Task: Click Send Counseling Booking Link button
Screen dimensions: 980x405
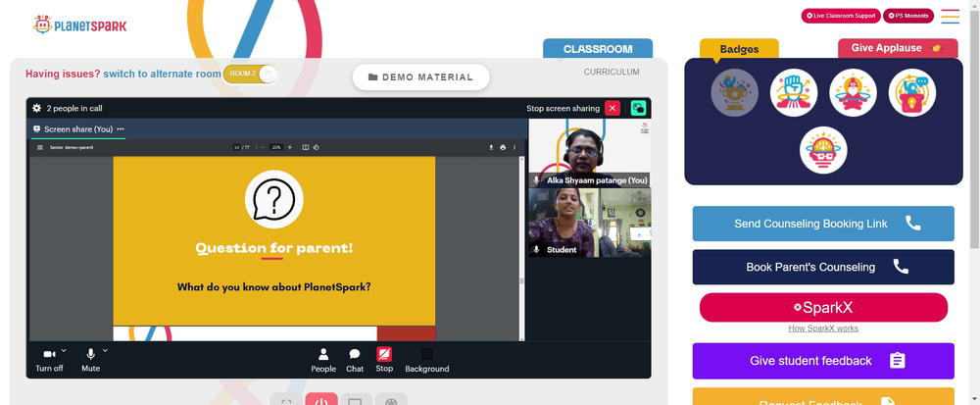Action: [823, 224]
